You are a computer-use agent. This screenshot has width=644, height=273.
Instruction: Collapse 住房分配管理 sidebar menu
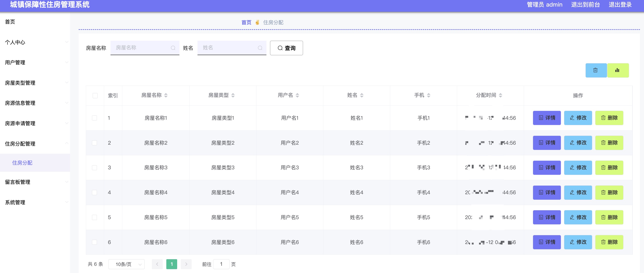click(x=35, y=144)
